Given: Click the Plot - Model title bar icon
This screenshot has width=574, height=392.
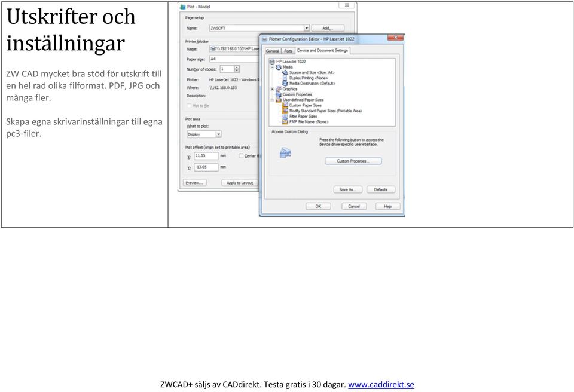Looking at the screenshot, I should [183, 7].
